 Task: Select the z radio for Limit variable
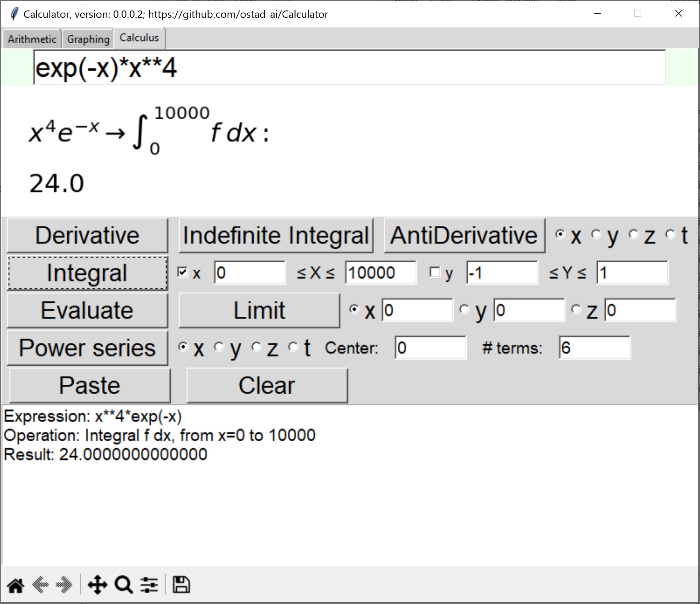[x=576, y=309]
